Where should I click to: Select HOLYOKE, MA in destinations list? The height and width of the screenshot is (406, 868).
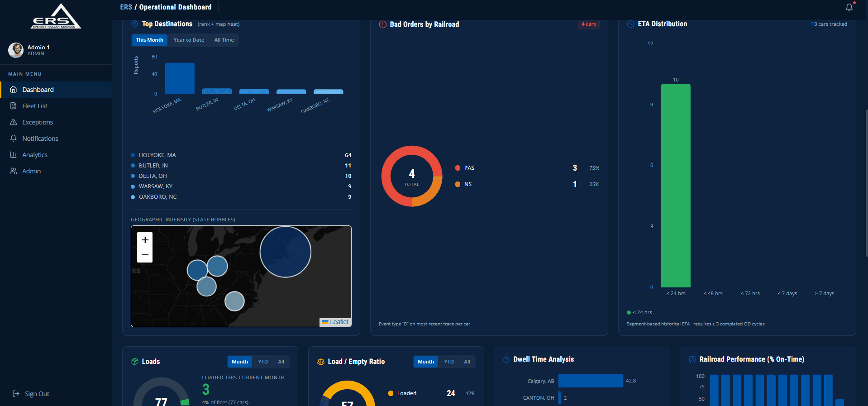coord(241,155)
